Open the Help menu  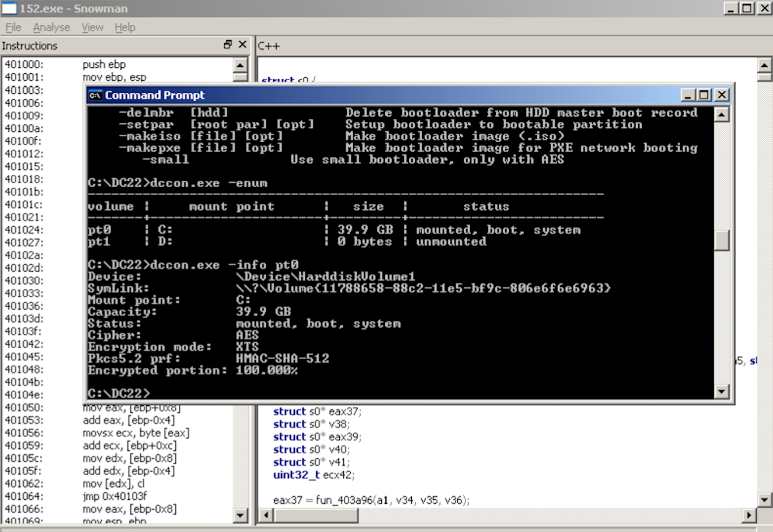[125, 27]
